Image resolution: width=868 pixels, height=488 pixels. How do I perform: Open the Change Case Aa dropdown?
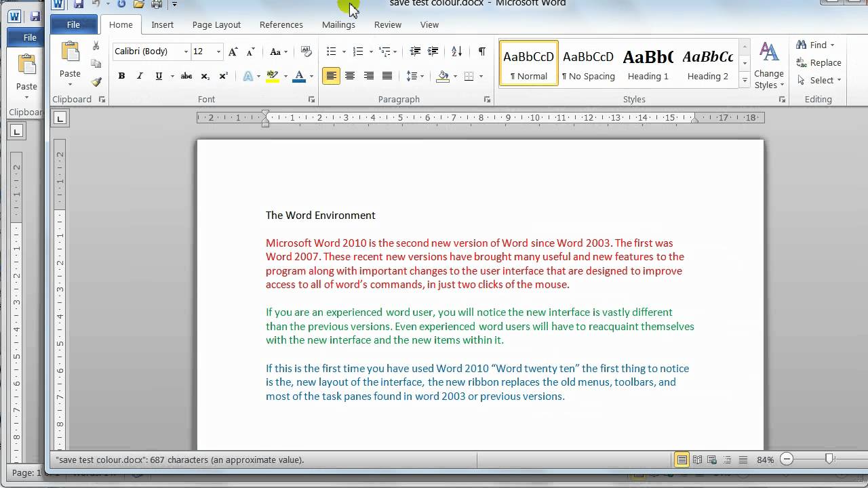coord(279,52)
